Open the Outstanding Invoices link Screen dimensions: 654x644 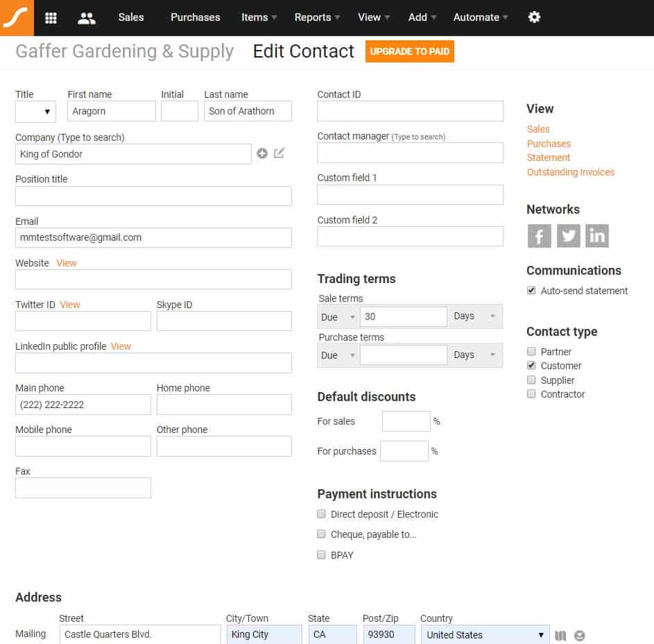571,172
